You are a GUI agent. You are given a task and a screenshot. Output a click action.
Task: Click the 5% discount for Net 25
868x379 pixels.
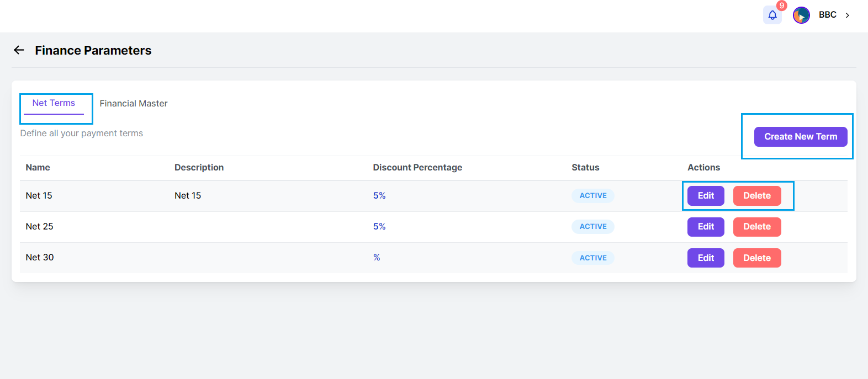[x=379, y=227]
